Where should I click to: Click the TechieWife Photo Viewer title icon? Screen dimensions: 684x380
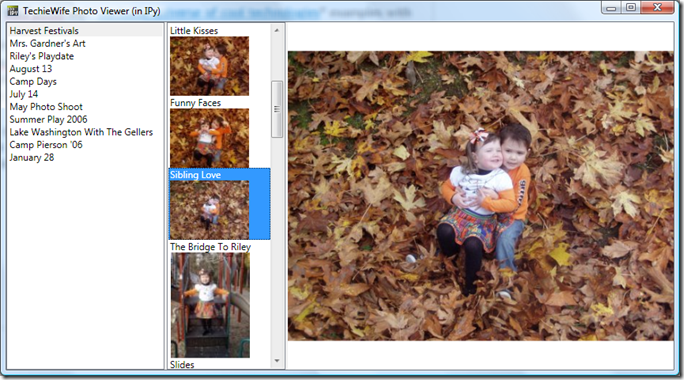click(x=13, y=10)
